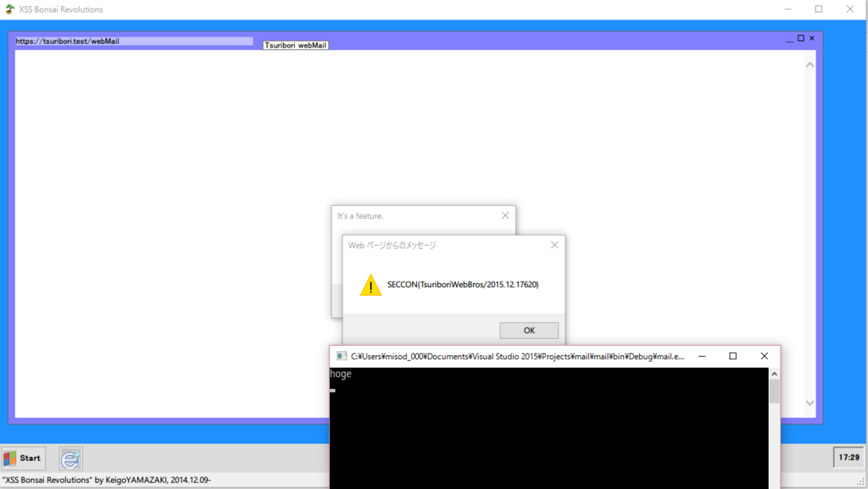This screenshot has height=489, width=868.
Task: Click the SECCON flag message text
Action: pyautogui.click(x=463, y=284)
